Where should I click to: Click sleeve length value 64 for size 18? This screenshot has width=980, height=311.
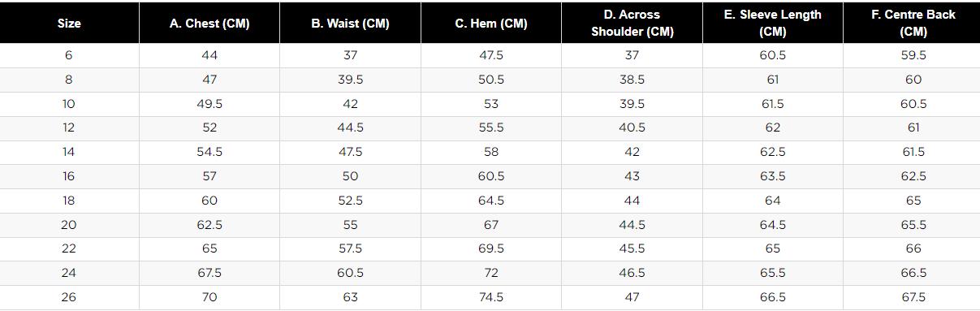point(773,201)
